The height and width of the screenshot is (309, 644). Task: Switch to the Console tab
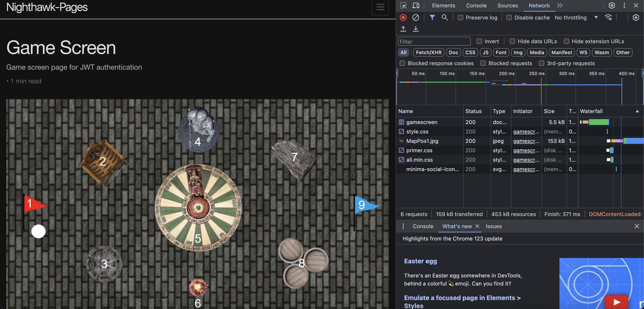click(x=476, y=6)
